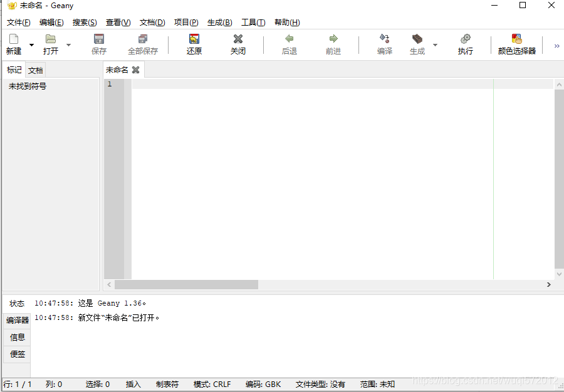
Task: Maximize the Geany window
Action: coord(523,5)
